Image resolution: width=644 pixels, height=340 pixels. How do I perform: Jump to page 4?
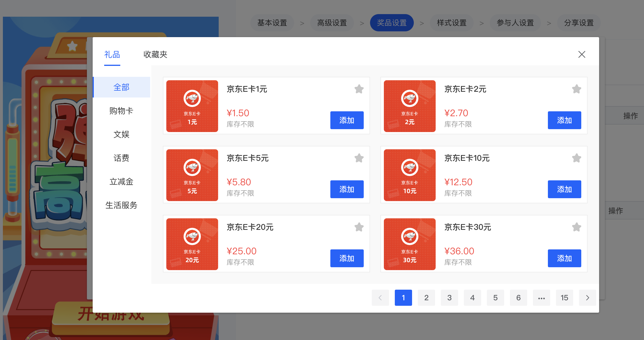472,298
